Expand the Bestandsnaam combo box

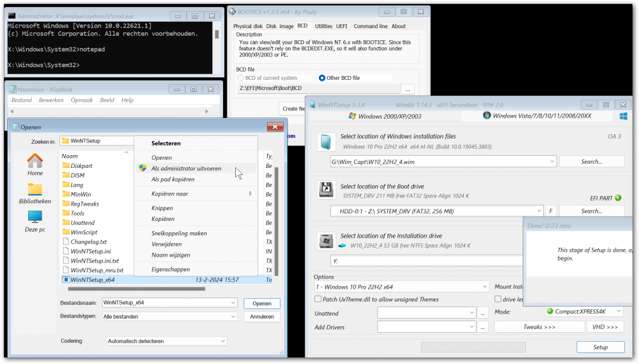tap(233, 303)
